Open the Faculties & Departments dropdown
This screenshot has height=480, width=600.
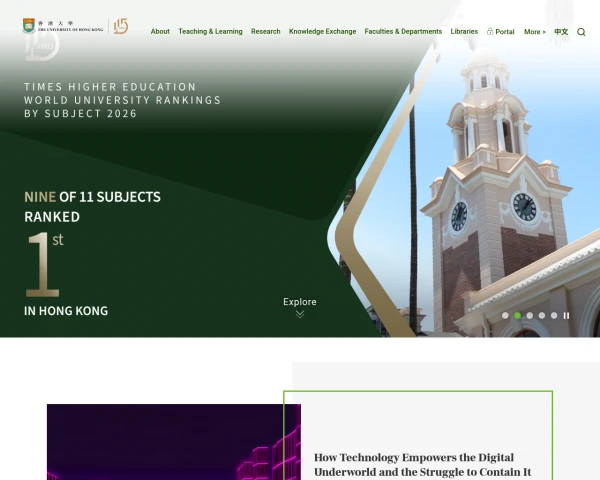403,32
